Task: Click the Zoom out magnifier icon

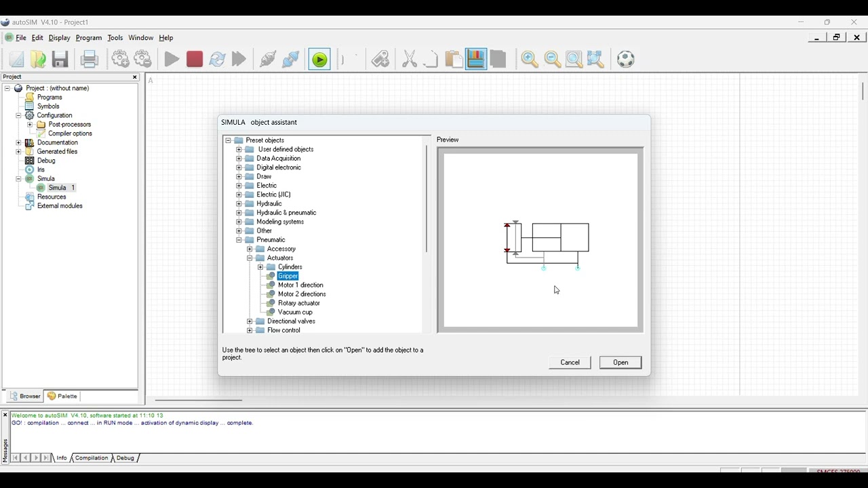Action: click(553, 60)
